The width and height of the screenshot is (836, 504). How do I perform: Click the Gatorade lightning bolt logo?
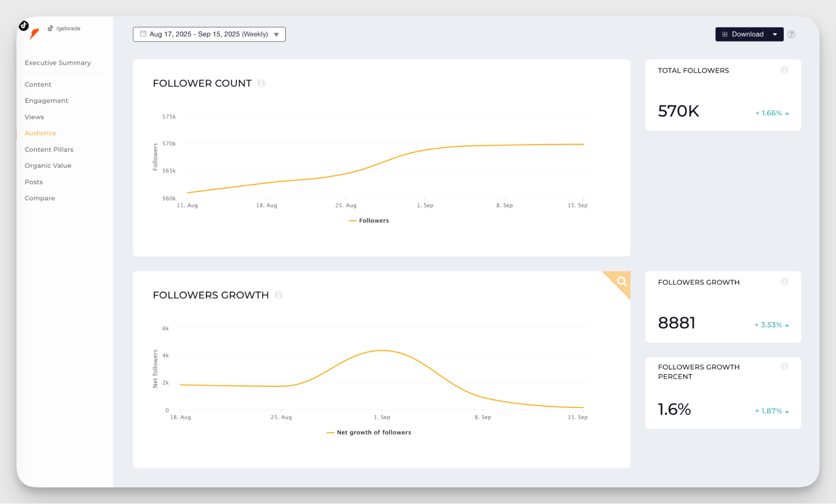coord(35,34)
